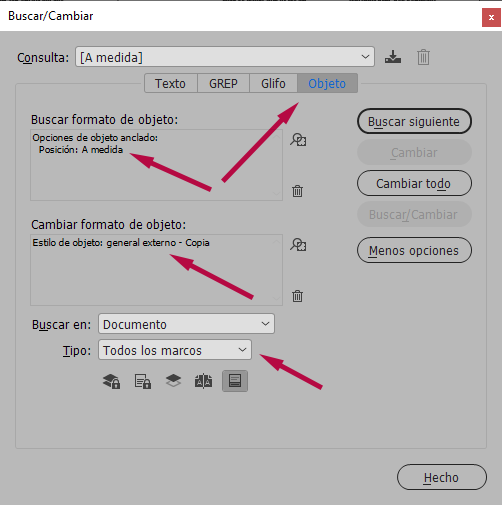Click the Menos opciones button
502x505 pixels.
414,250
